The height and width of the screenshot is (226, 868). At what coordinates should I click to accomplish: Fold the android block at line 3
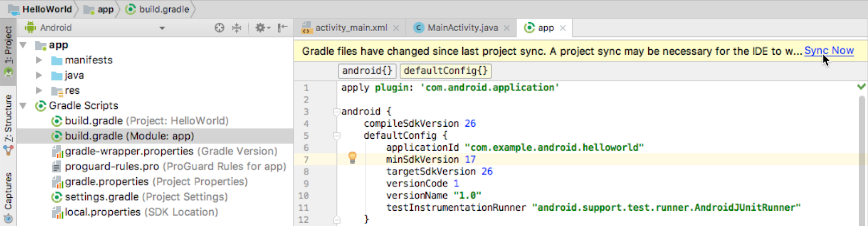click(336, 112)
